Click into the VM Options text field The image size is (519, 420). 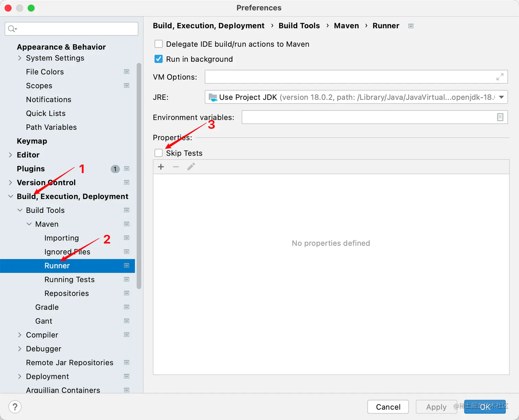point(356,77)
